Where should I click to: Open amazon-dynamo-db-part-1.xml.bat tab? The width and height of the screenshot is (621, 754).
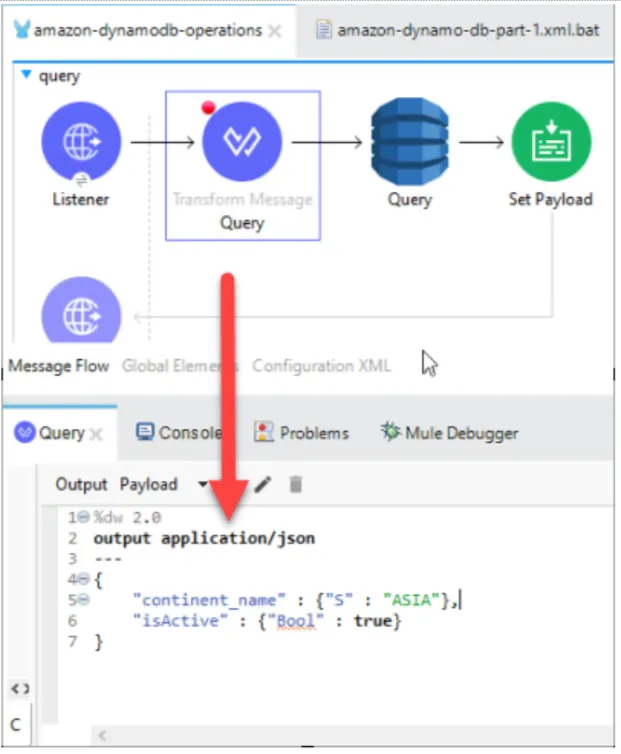(458, 30)
